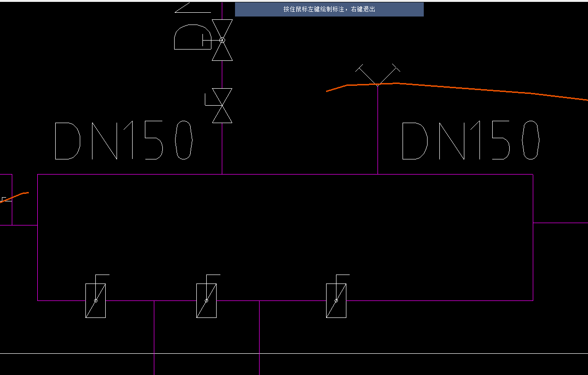Click the tooltip banner with Chinese instructions
Viewport: 588px width, 375px height.
pos(329,9)
